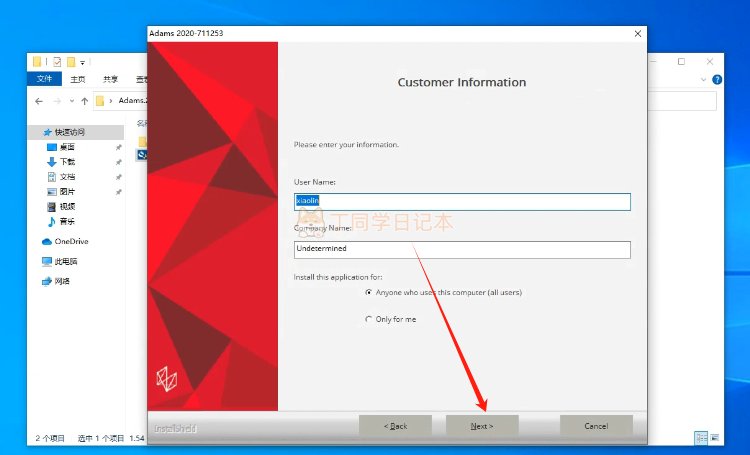Collapse the Explorer ribbon with the chevron
Image resolution: width=750 pixels, height=455 pixels.
703,79
